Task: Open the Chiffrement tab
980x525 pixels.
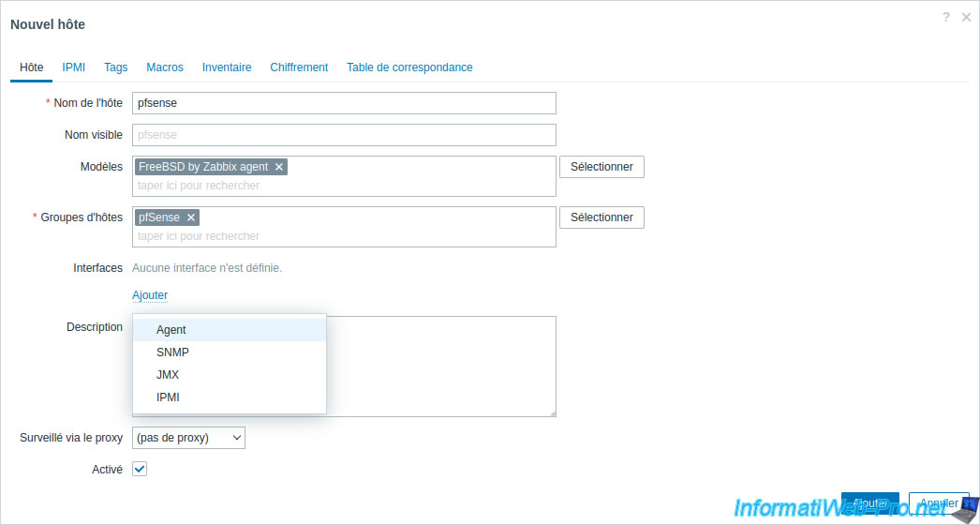Action: click(x=299, y=67)
